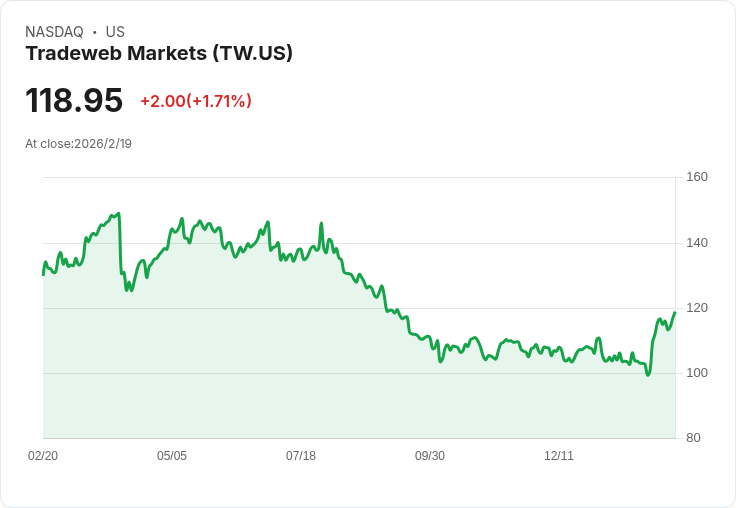Click the price line's leftmost starting point

(x=43, y=273)
